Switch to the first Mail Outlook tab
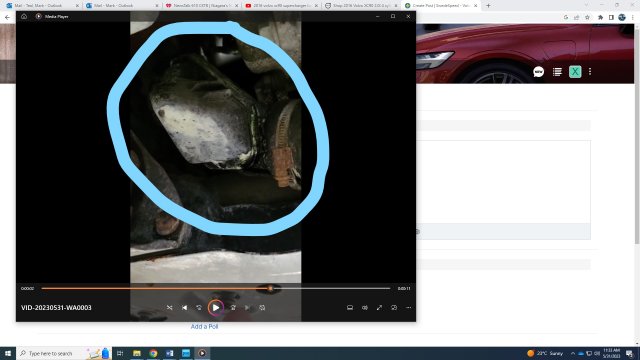 41,6
